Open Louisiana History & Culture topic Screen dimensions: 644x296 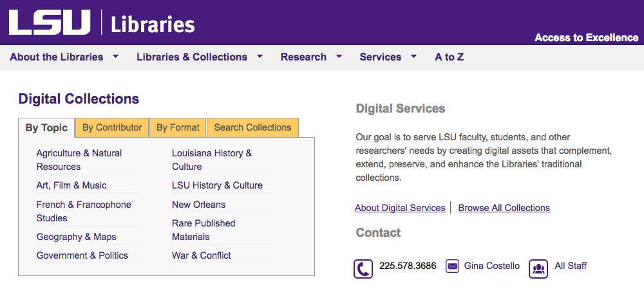(x=212, y=160)
